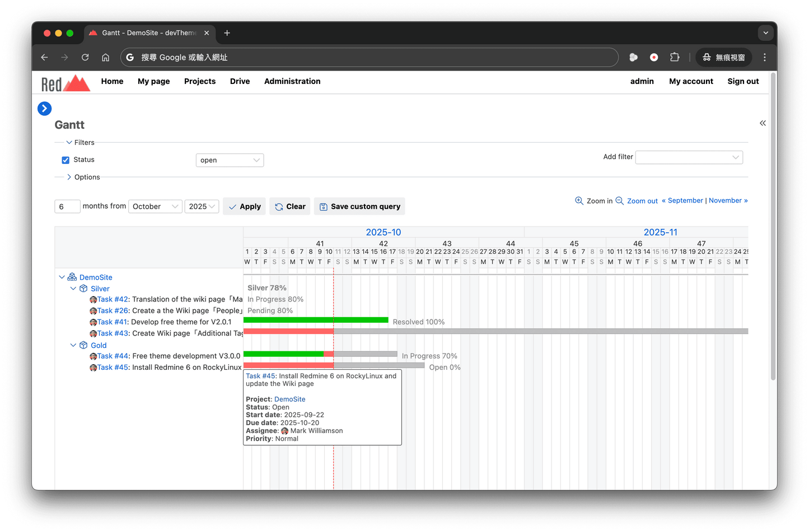This screenshot has height=532, width=809.
Task: Click Task #41 green progress bar
Action: click(x=316, y=320)
